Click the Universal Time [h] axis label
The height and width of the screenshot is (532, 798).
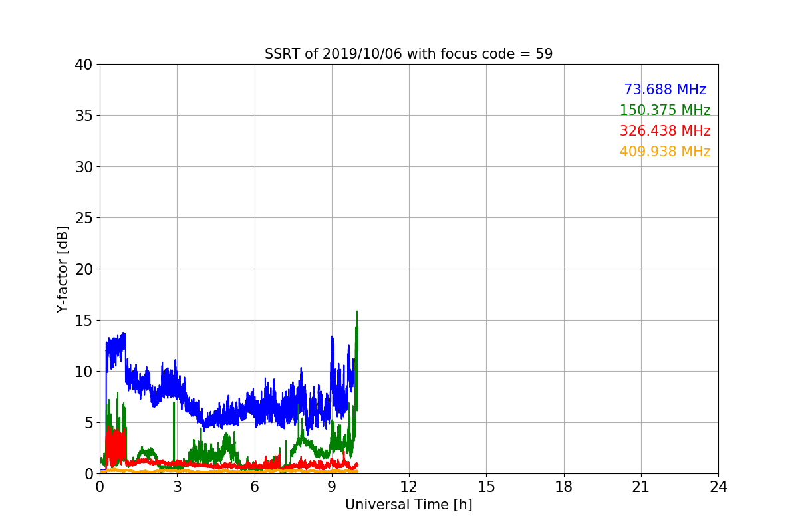(408, 505)
